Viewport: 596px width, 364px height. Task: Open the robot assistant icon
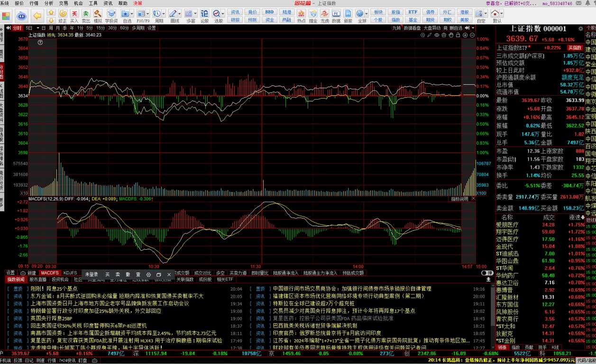pyautogui.click(x=22, y=16)
